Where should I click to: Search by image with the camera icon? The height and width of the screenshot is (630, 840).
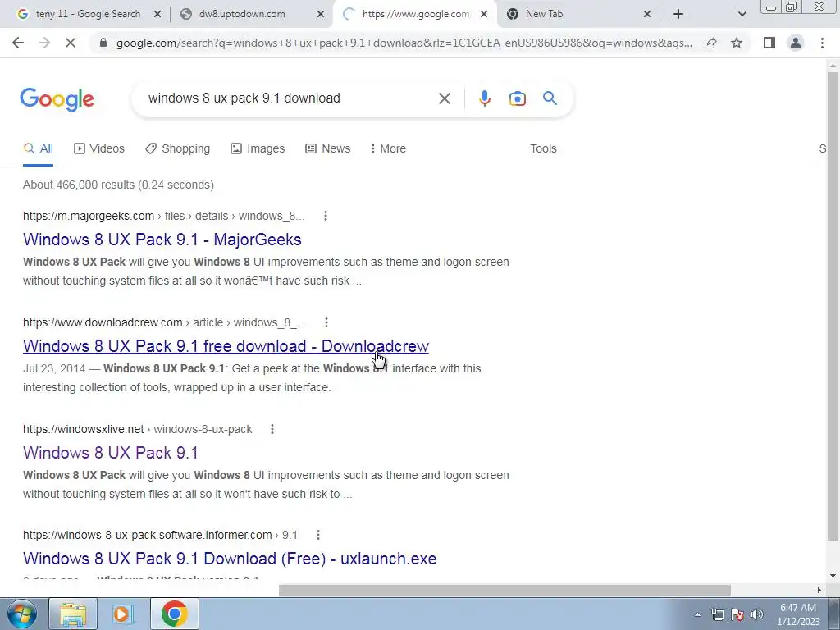pyautogui.click(x=517, y=98)
